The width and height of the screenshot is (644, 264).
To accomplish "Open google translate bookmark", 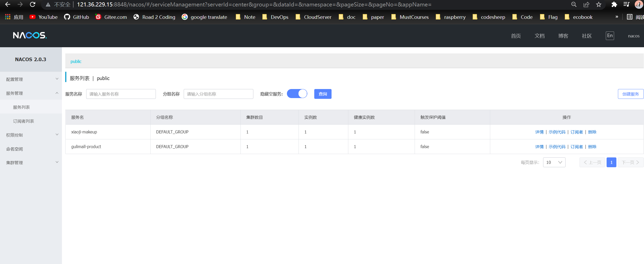I will click(x=204, y=17).
